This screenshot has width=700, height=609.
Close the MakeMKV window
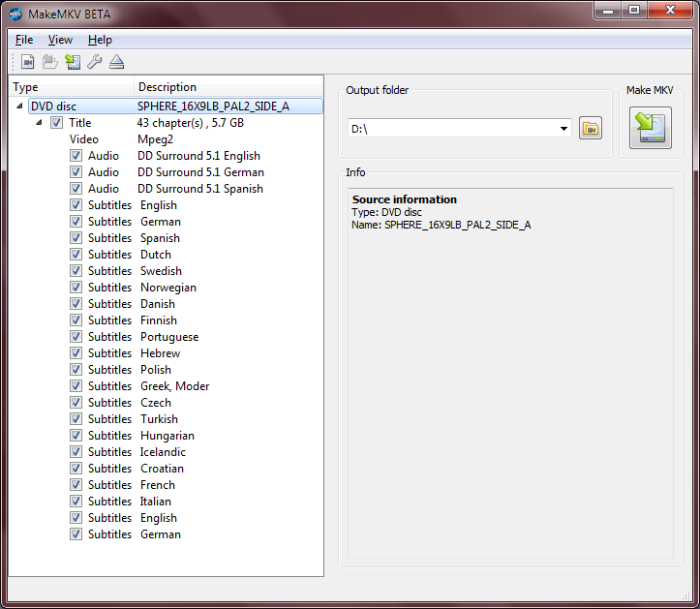click(670, 11)
